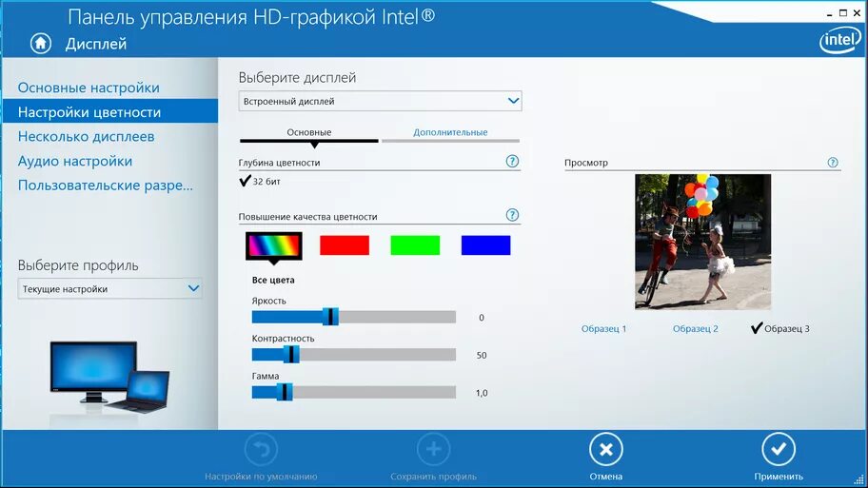Go to the home screen icon

point(40,43)
